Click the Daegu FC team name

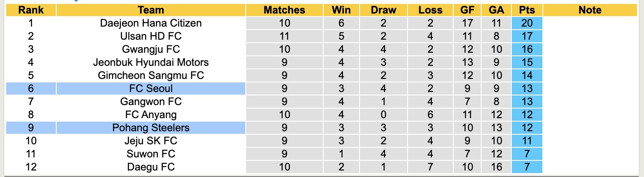[151, 167]
